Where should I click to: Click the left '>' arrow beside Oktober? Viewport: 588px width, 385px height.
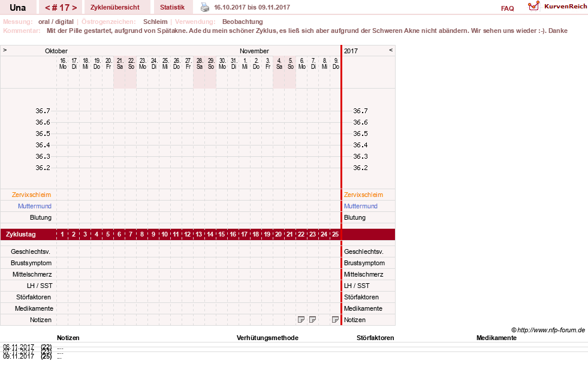point(5,50)
